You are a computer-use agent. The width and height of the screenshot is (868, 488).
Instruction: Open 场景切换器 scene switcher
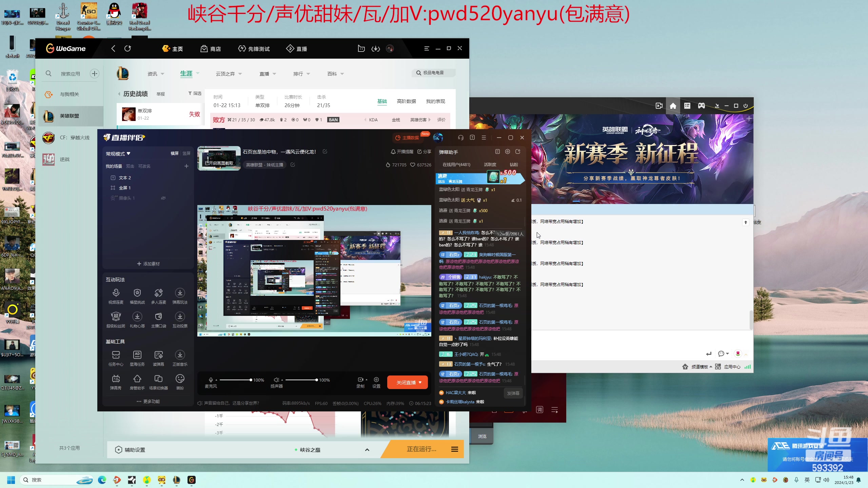158,382
